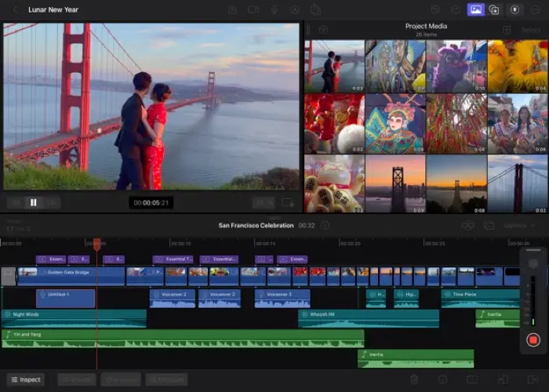Click the camera record icon in top toolbar

tap(253, 9)
